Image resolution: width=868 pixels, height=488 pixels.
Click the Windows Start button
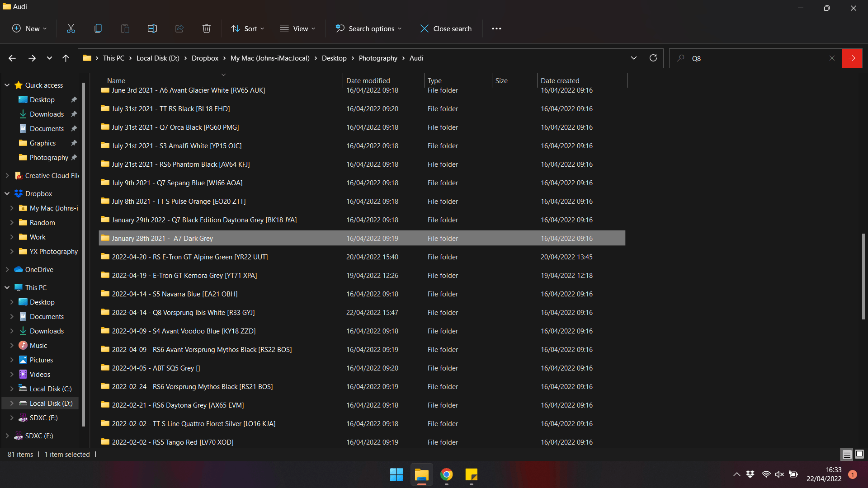click(396, 474)
